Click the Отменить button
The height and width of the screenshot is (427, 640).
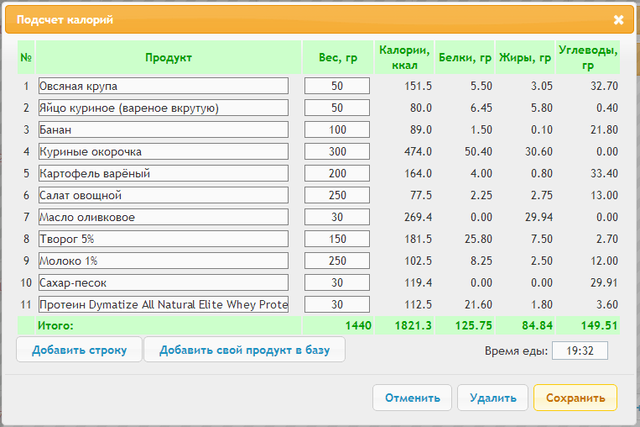point(412,398)
